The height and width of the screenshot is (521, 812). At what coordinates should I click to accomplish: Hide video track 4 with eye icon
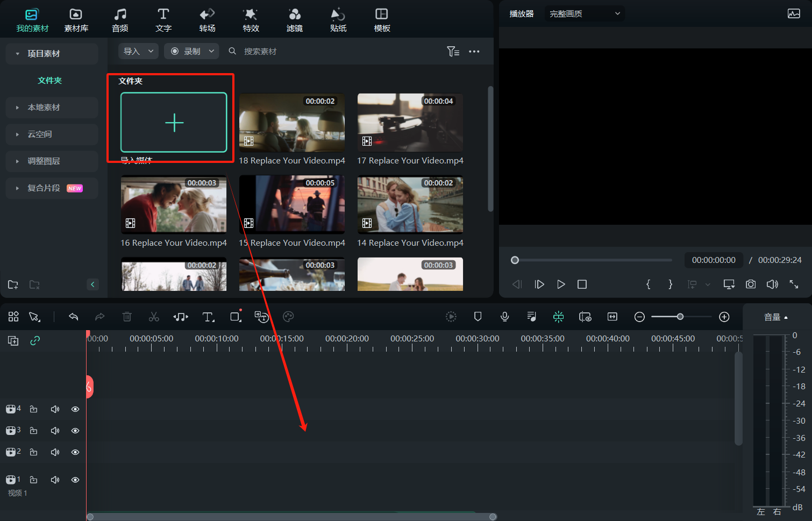tap(75, 409)
